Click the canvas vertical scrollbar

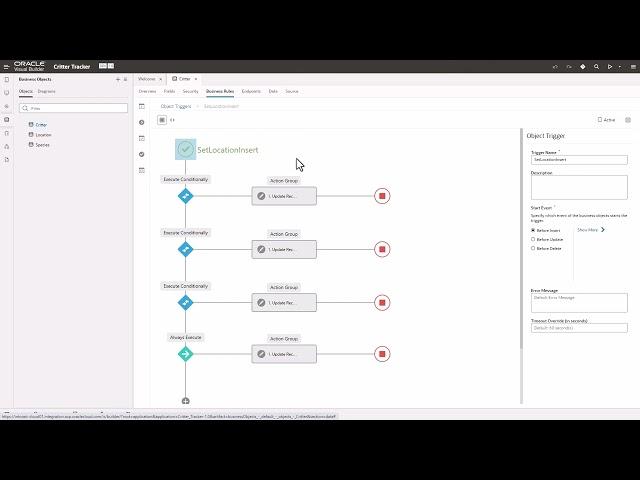(x=521, y=239)
